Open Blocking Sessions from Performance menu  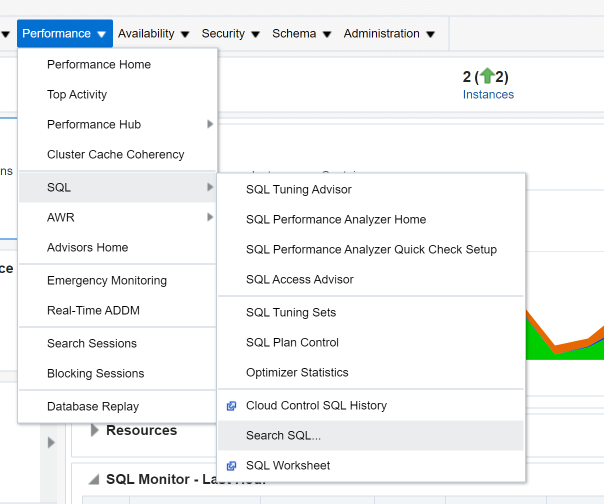[x=96, y=373]
